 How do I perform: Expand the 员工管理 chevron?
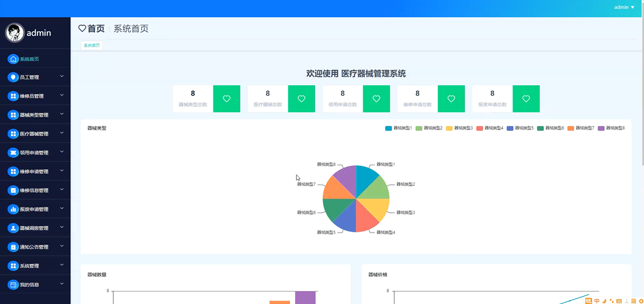point(62,76)
